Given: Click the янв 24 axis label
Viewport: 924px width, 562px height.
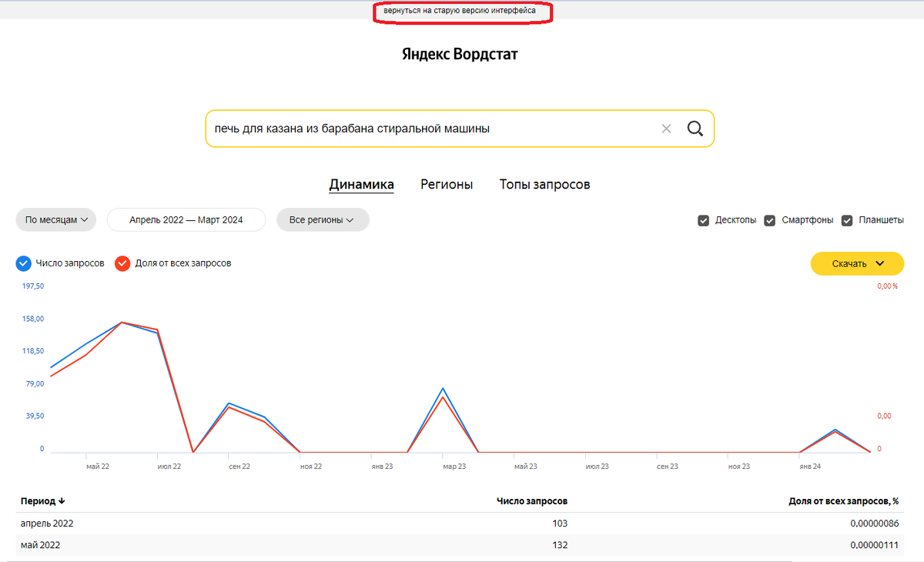Looking at the screenshot, I should (x=810, y=467).
